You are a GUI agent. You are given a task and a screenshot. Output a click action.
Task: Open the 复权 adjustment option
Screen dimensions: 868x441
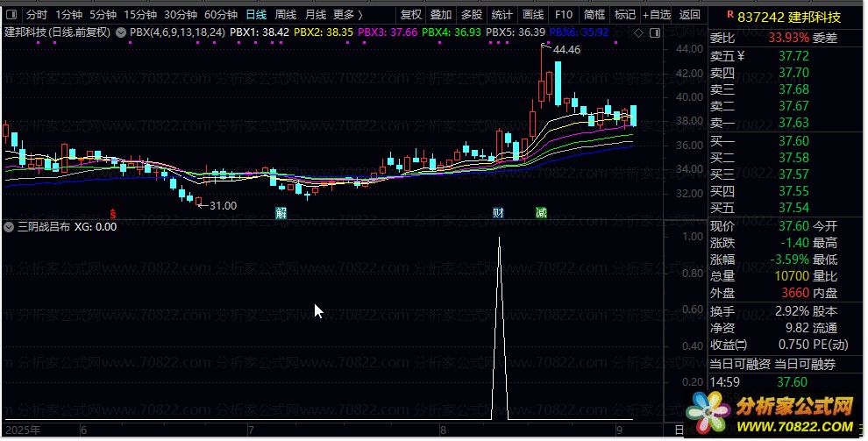coord(411,14)
